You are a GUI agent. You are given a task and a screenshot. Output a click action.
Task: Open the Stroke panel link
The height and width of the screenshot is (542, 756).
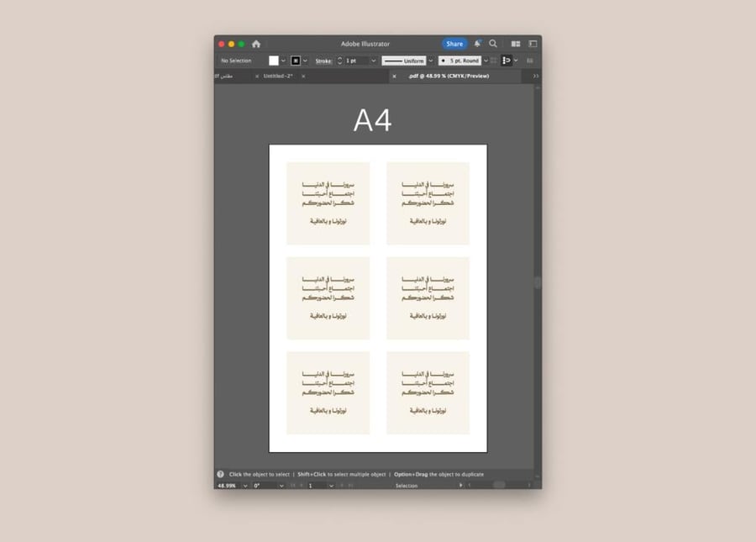pyautogui.click(x=323, y=61)
